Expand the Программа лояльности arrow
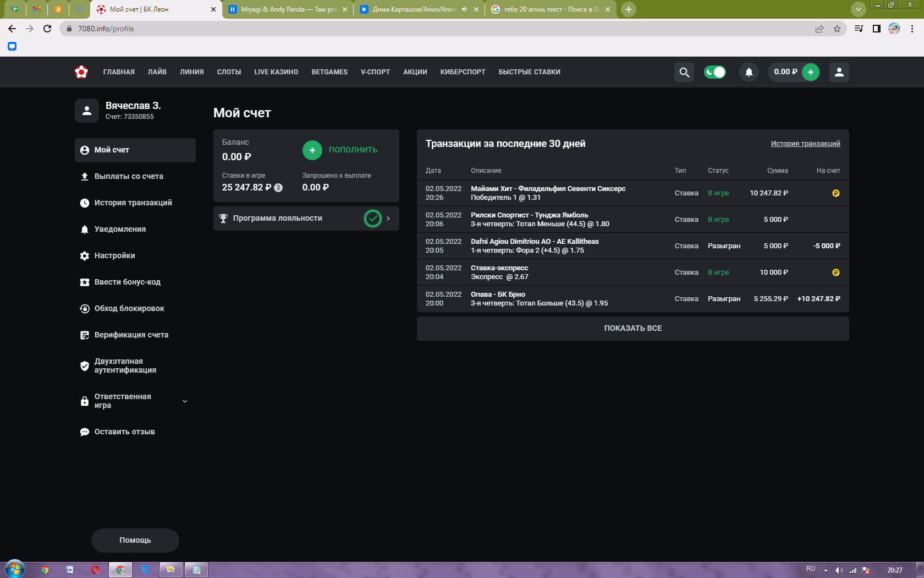Image resolution: width=924 pixels, height=578 pixels. (x=388, y=219)
